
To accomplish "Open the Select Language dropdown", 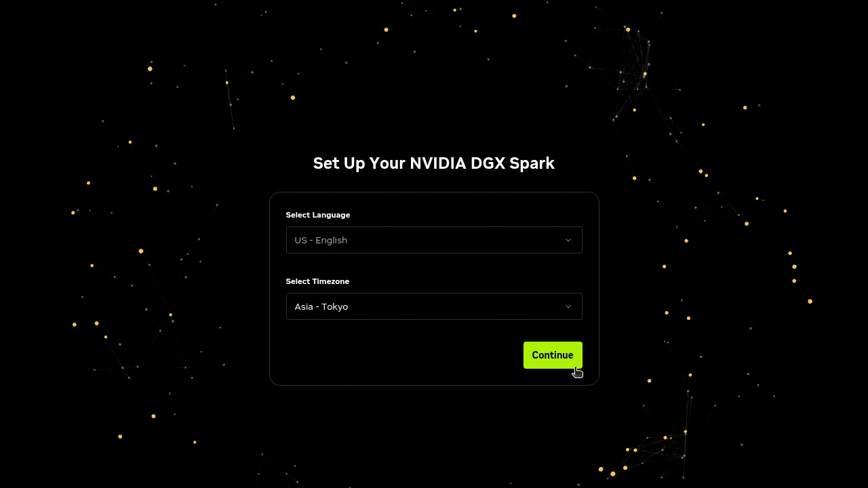I will point(434,240).
